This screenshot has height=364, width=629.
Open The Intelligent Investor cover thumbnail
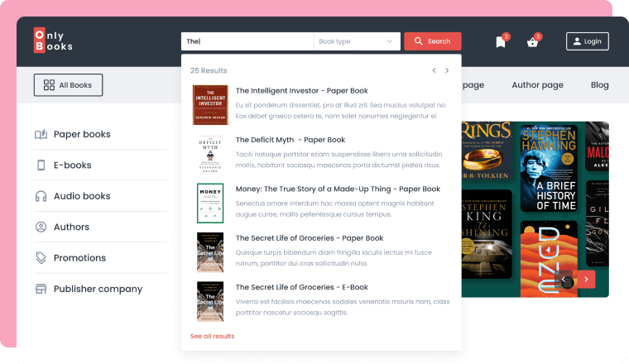coord(210,104)
